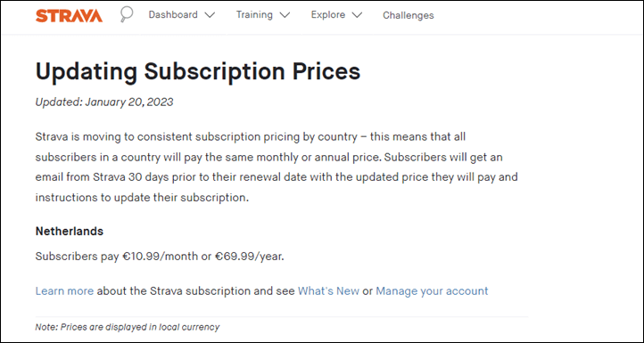Image resolution: width=644 pixels, height=343 pixels.
Task: Open the Dashboard menu
Action: [x=173, y=15]
